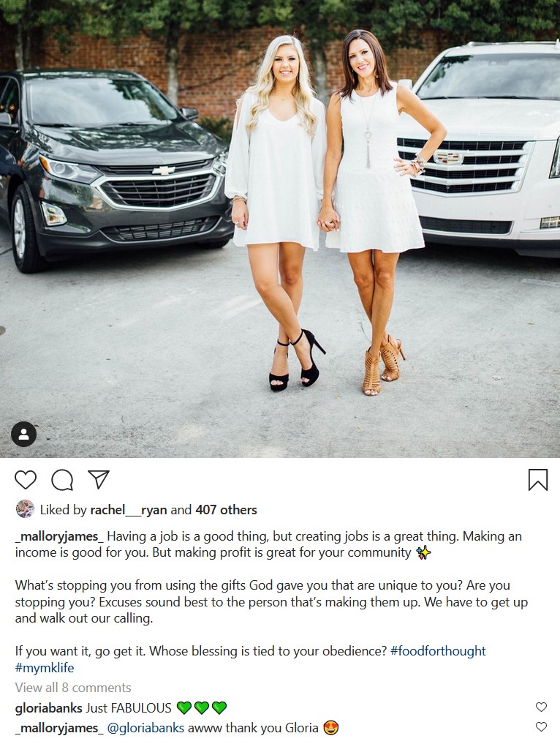View the 407 others likes list
560x744 pixels.
click(226, 510)
